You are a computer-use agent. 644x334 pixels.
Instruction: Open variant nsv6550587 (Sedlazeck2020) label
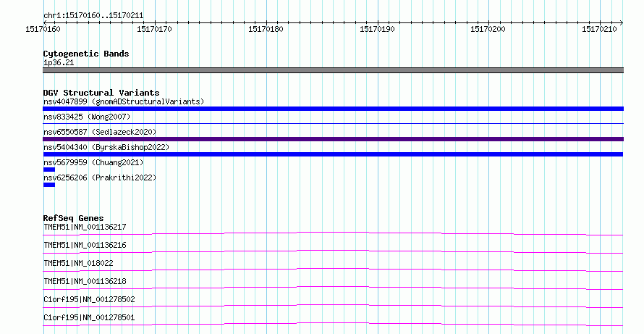pos(100,132)
